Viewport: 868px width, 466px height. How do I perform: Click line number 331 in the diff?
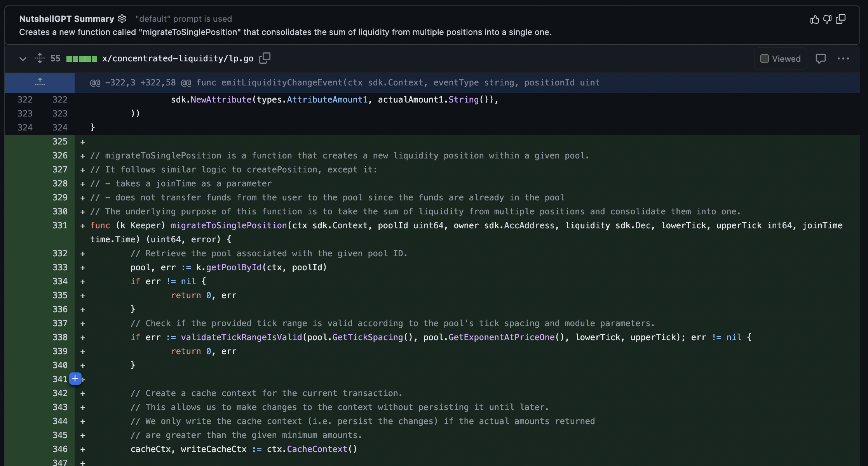60,226
